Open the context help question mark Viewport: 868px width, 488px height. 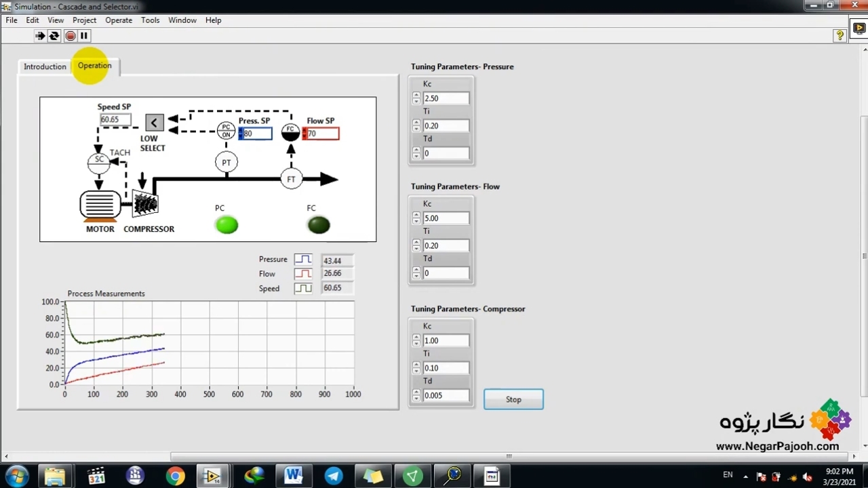pos(840,36)
